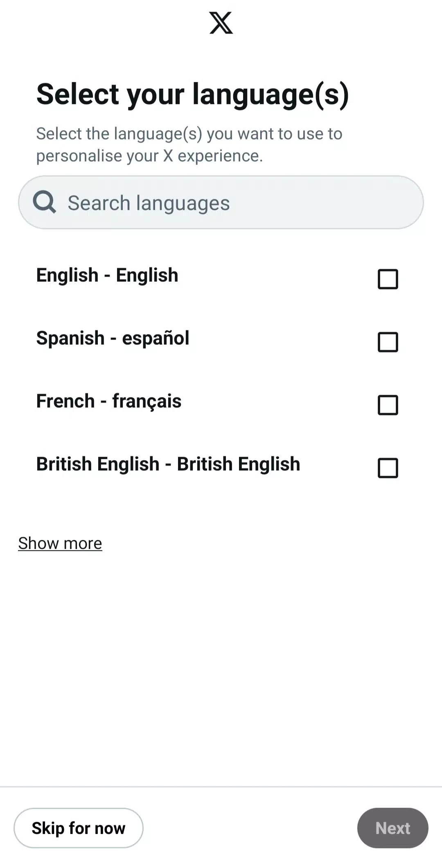Click the 'personalise your X experience' description
Viewport: 442px width, 868px height.
[149, 156]
